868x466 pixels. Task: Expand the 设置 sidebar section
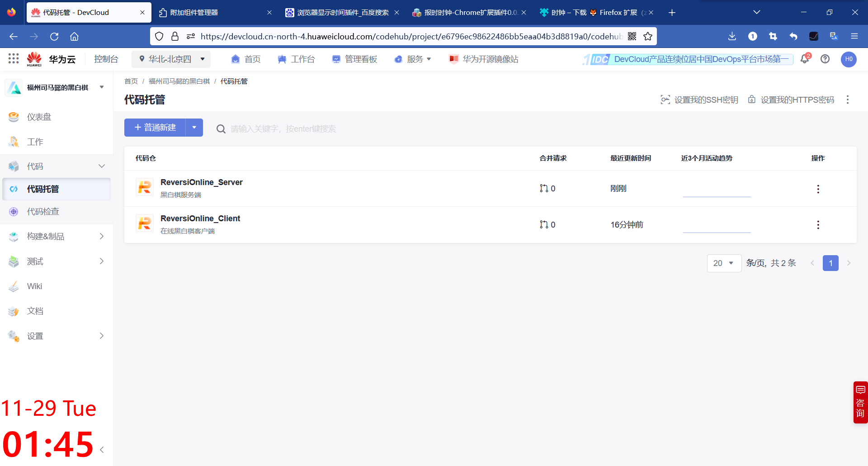pos(102,336)
